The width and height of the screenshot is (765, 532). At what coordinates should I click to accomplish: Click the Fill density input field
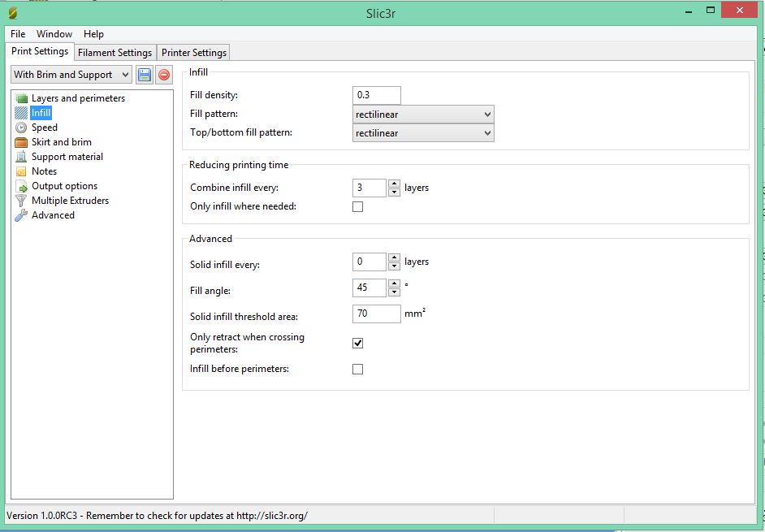pos(377,96)
